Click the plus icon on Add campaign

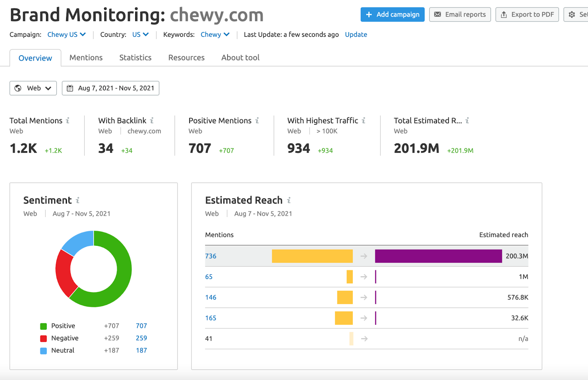369,14
